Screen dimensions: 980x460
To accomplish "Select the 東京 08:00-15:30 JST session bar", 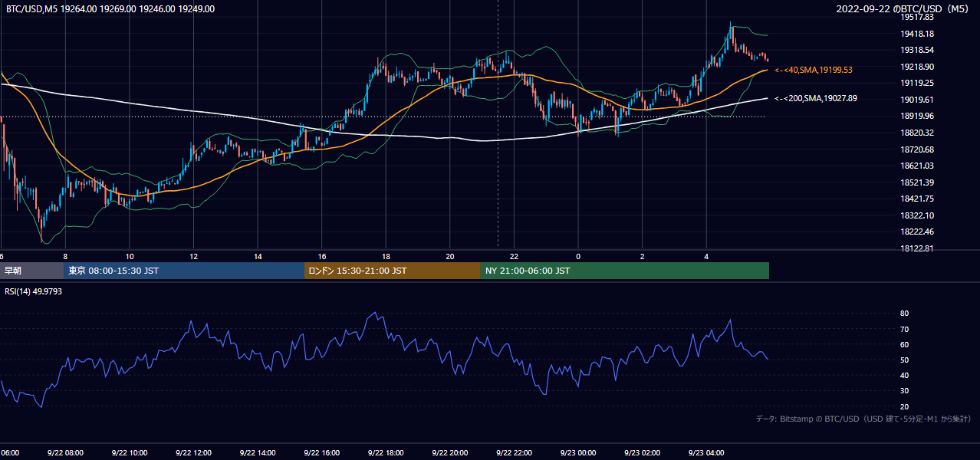I will 184,271.
